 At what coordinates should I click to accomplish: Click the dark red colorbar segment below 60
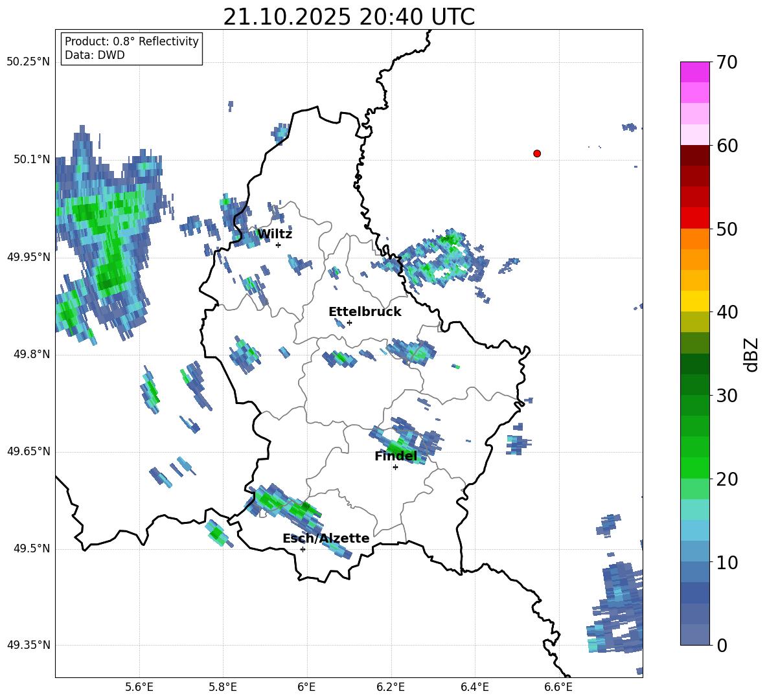(694, 155)
